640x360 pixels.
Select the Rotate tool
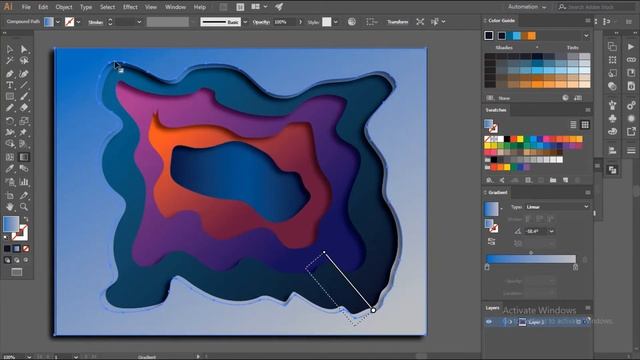[x=10, y=121]
